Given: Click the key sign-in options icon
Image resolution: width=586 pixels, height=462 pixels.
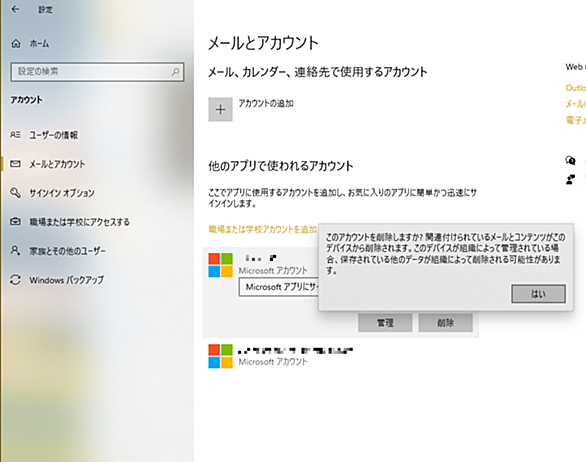Looking at the screenshot, I should tap(15, 193).
